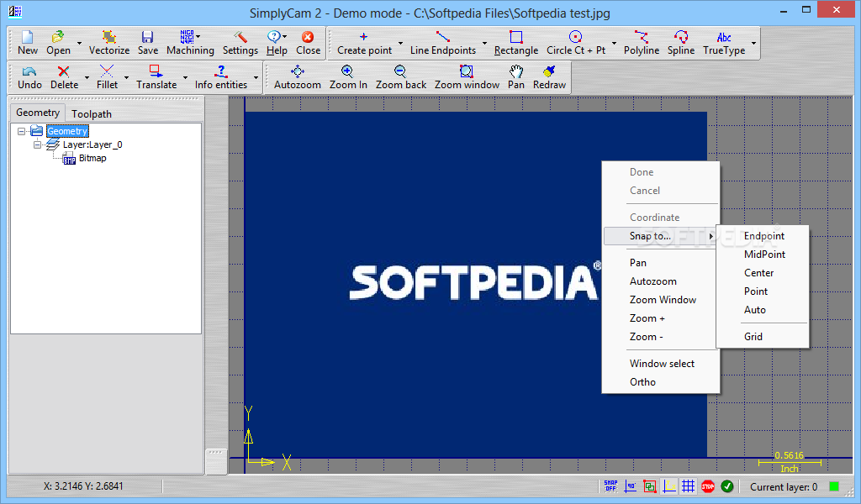Screen dimensions: 861x504
Task: Click the green current layer color swatch
Action: click(x=834, y=486)
